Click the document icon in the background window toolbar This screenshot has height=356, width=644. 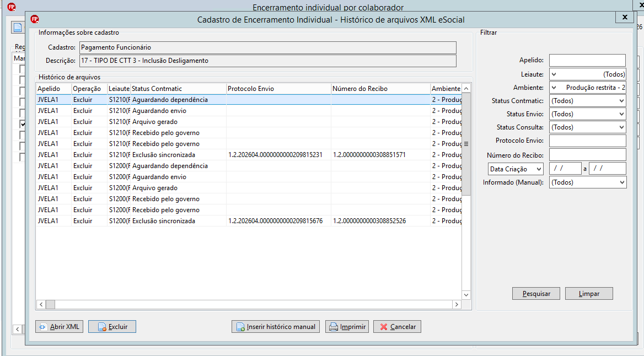click(x=17, y=28)
